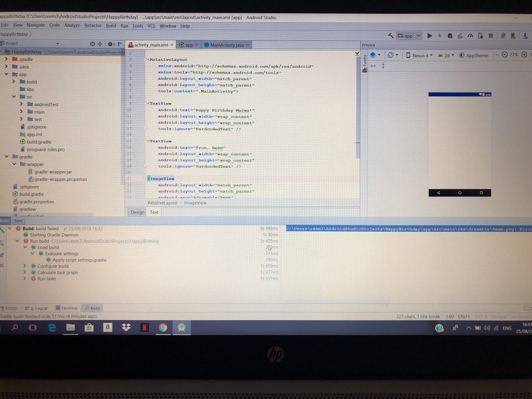Switch to Design tab of layout editor

click(x=137, y=212)
